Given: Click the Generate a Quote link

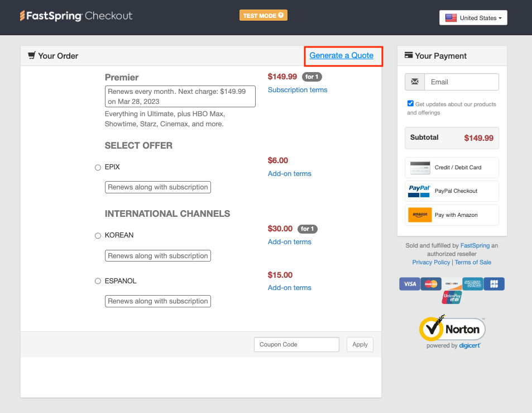Looking at the screenshot, I should (341, 55).
